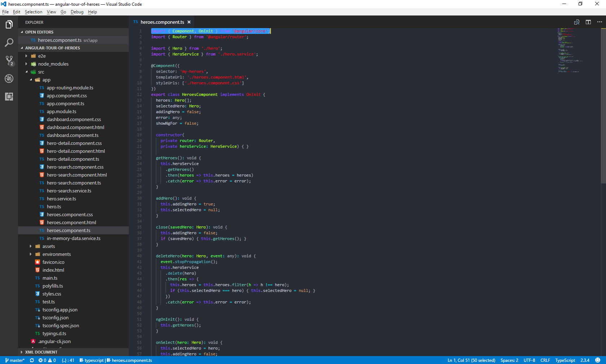
Task: Click the TypeScript version 2.3.4
Action: point(585,360)
